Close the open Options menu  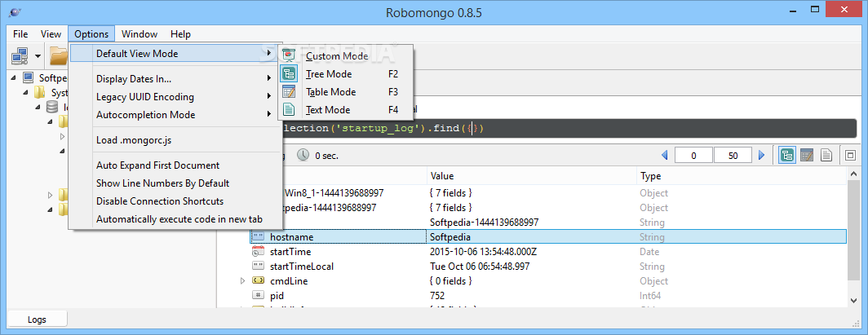point(91,33)
